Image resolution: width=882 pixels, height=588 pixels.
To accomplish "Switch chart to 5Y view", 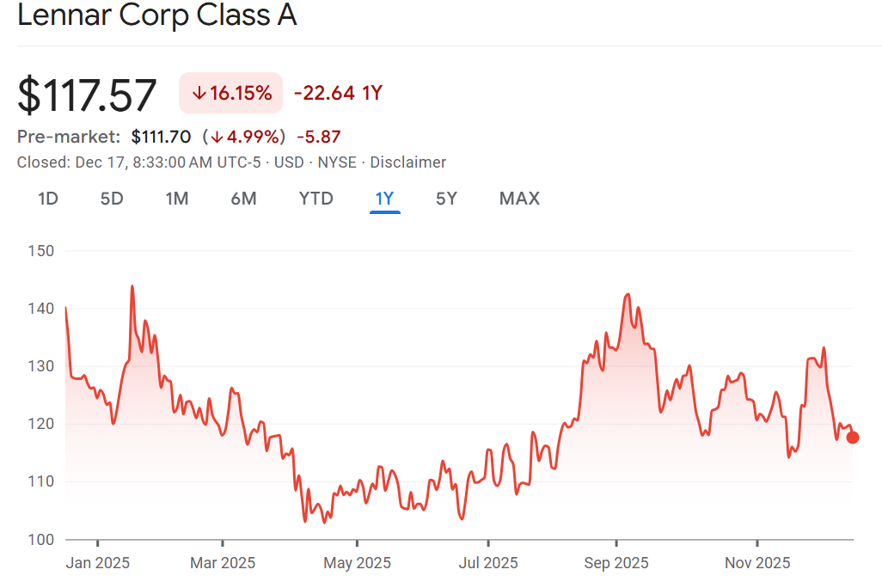I will point(446,199).
